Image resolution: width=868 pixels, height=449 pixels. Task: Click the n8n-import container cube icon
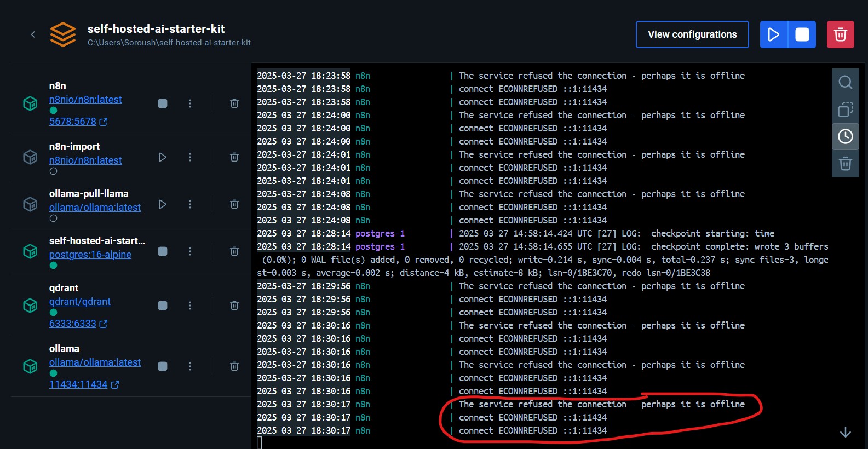click(x=30, y=157)
